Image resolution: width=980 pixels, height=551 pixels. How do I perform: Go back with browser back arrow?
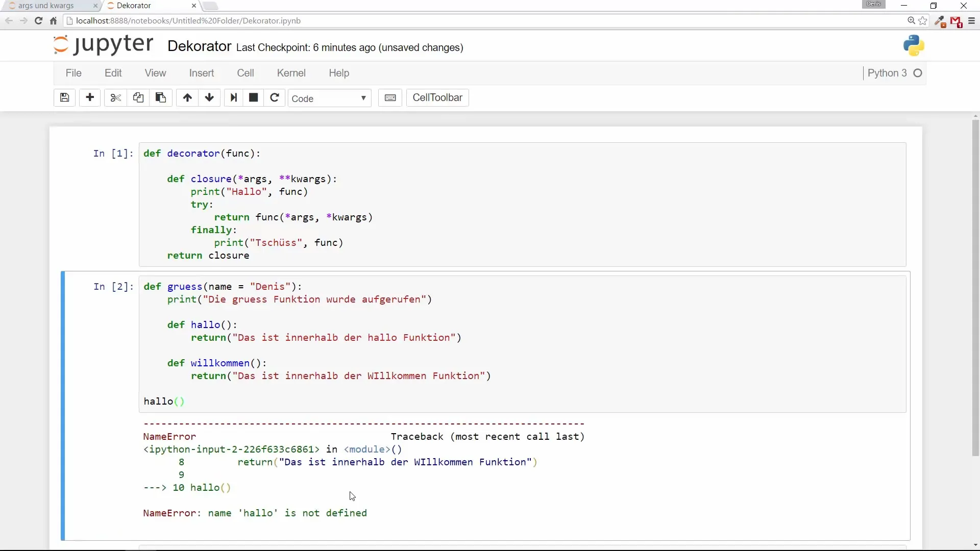(9, 21)
